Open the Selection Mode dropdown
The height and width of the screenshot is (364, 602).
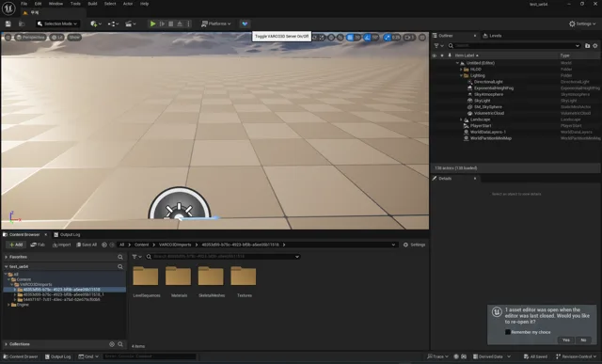click(57, 24)
